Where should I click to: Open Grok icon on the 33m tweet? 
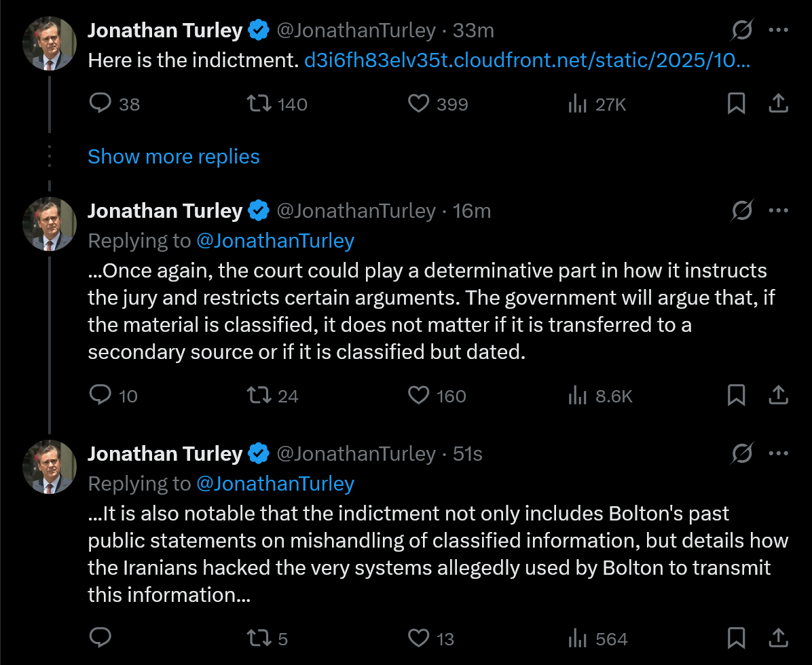pyautogui.click(x=742, y=30)
